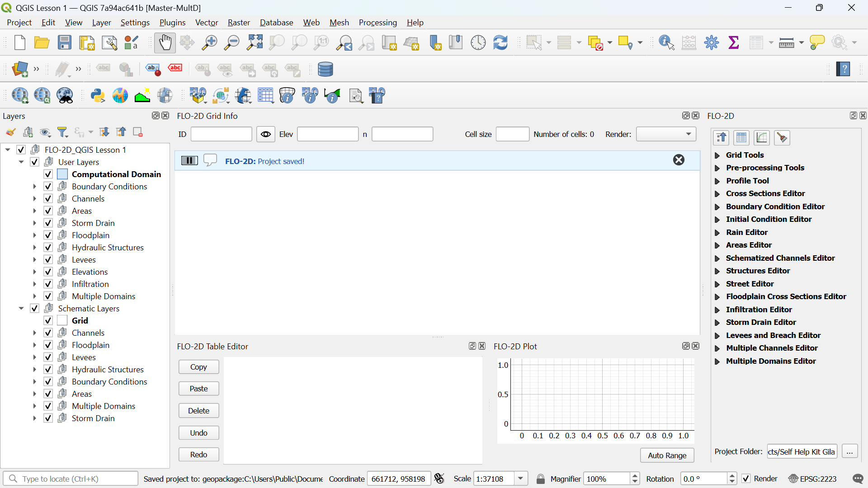
Task: Click the Statistical Summary sigma icon
Action: [x=734, y=43]
